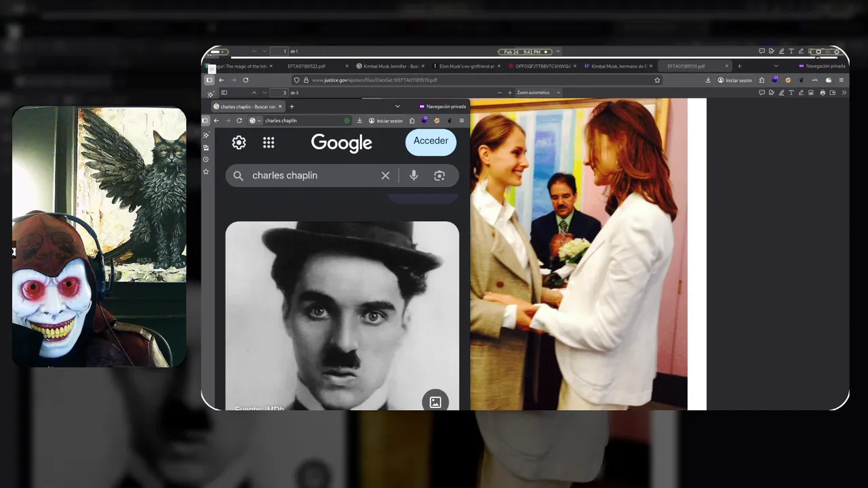The width and height of the screenshot is (868, 488).
Task: Switch to Kimbal Musk, hermano tab
Action: click(618, 66)
